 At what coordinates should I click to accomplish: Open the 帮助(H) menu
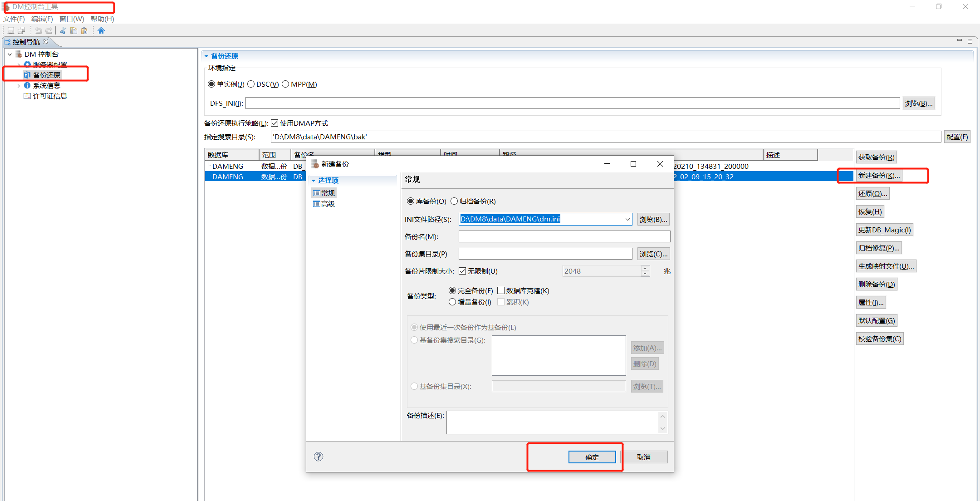click(x=102, y=19)
